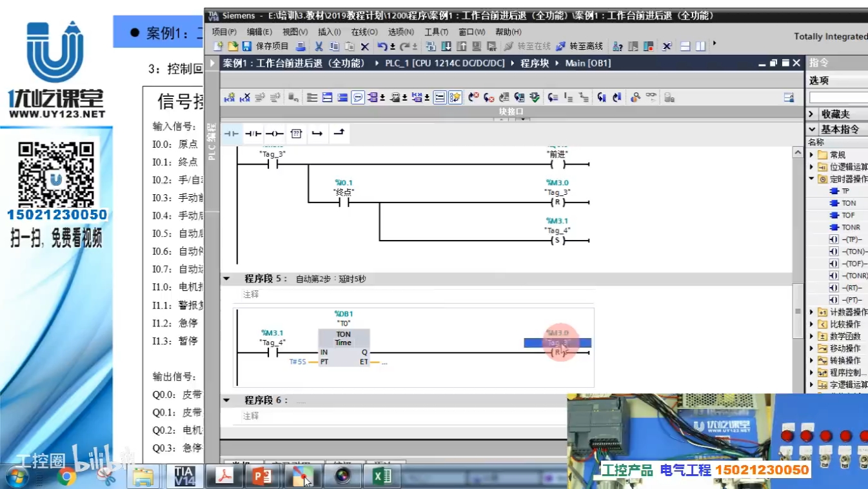Collapse the 定时器操作 folder

point(812,179)
